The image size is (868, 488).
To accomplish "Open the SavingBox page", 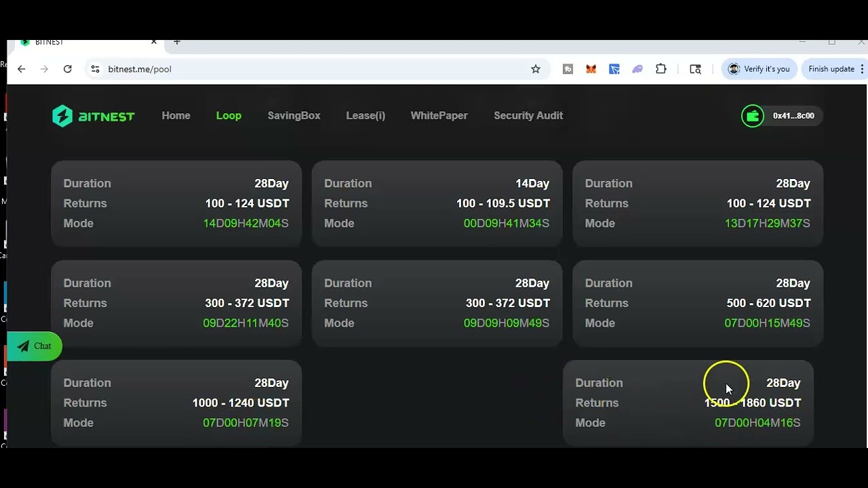I will [294, 116].
